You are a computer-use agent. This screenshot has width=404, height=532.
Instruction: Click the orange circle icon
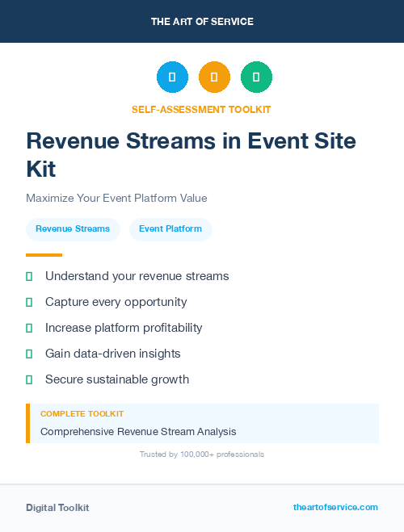pyautogui.click(x=214, y=77)
